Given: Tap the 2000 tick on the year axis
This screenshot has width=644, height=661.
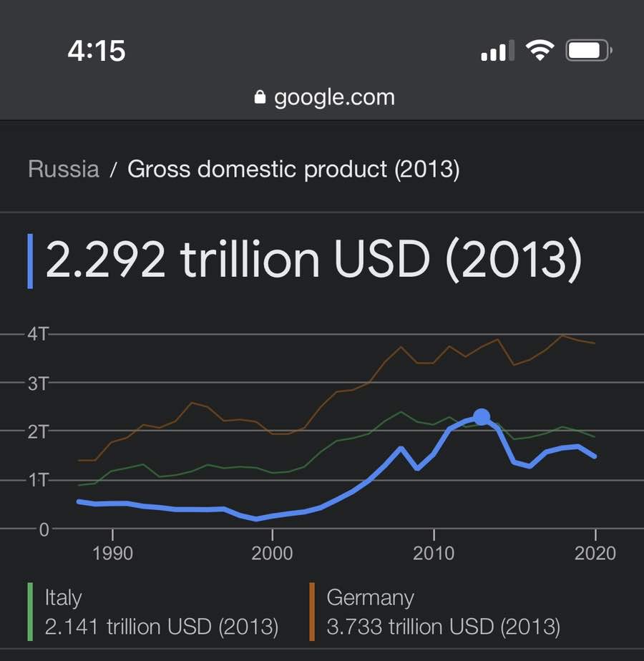Looking at the screenshot, I should (x=272, y=553).
